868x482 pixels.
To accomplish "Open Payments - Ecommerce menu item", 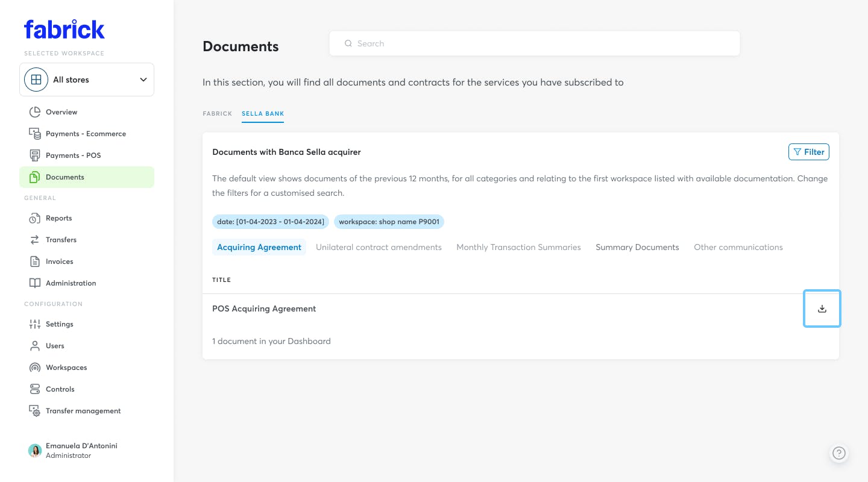I will click(86, 134).
